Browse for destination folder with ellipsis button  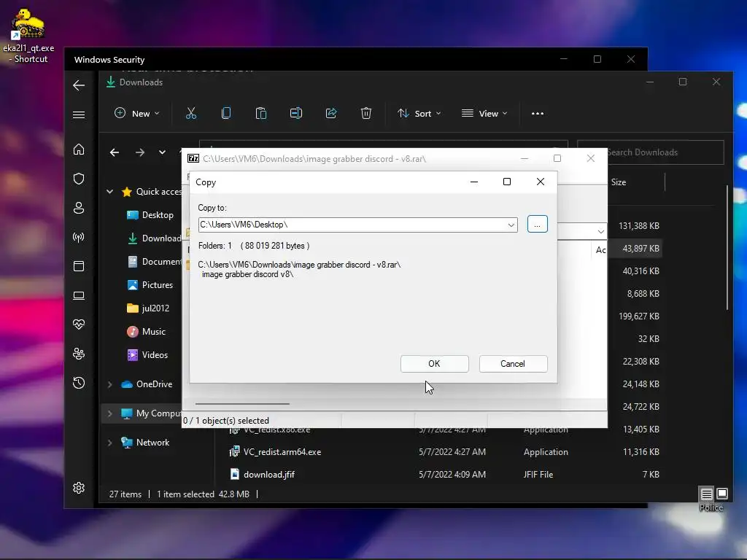[538, 225]
